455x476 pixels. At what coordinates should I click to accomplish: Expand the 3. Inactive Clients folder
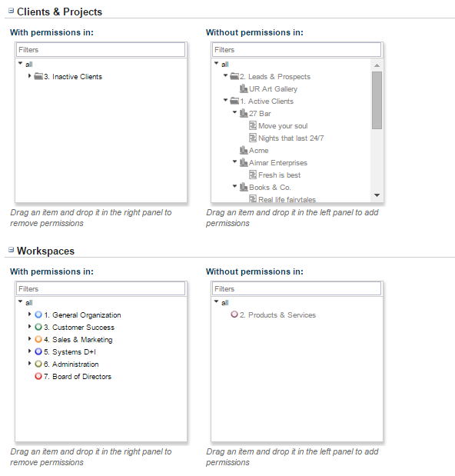[x=29, y=76]
